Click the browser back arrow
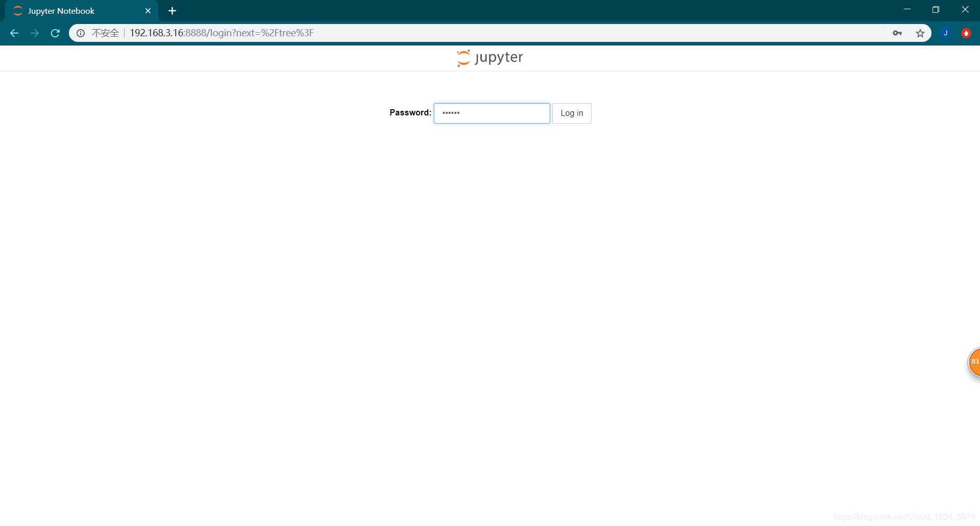This screenshot has width=980, height=526. pyautogui.click(x=14, y=33)
